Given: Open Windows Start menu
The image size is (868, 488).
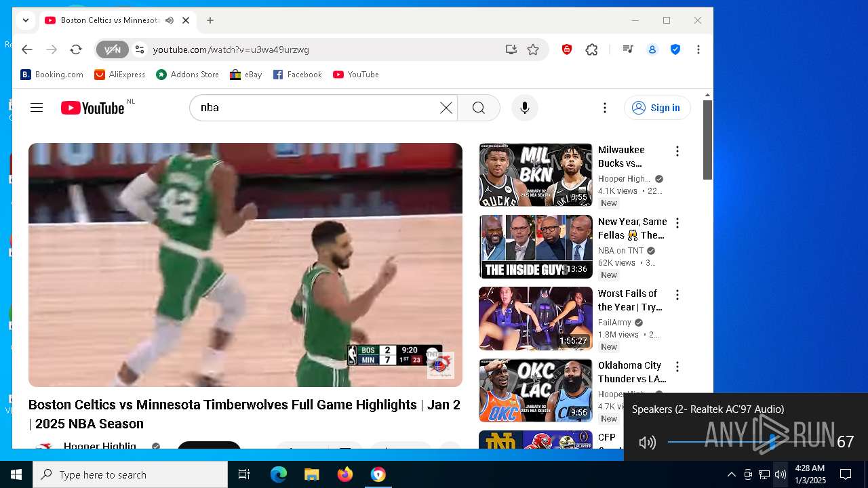Looking at the screenshot, I should click(16, 474).
